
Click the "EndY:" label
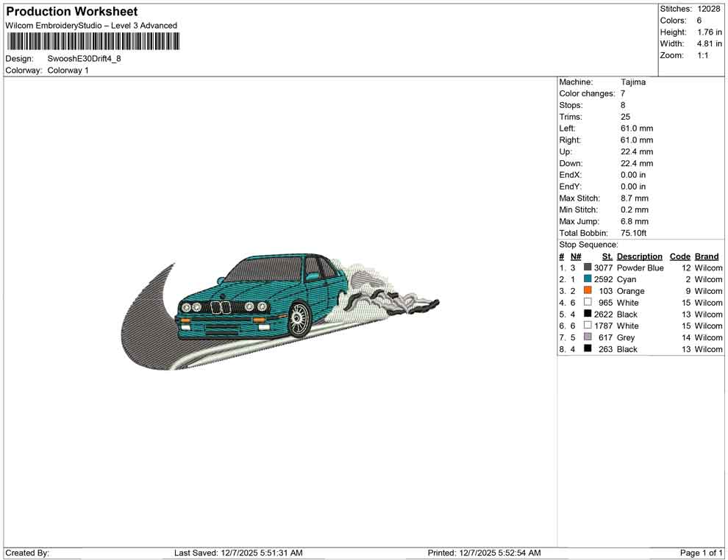[570, 187]
